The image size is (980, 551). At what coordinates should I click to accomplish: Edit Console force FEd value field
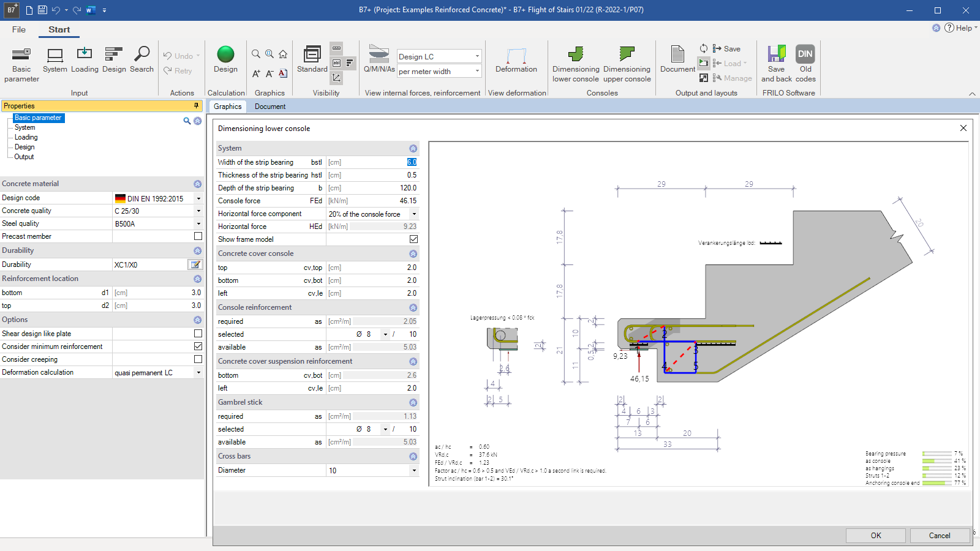coord(372,201)
